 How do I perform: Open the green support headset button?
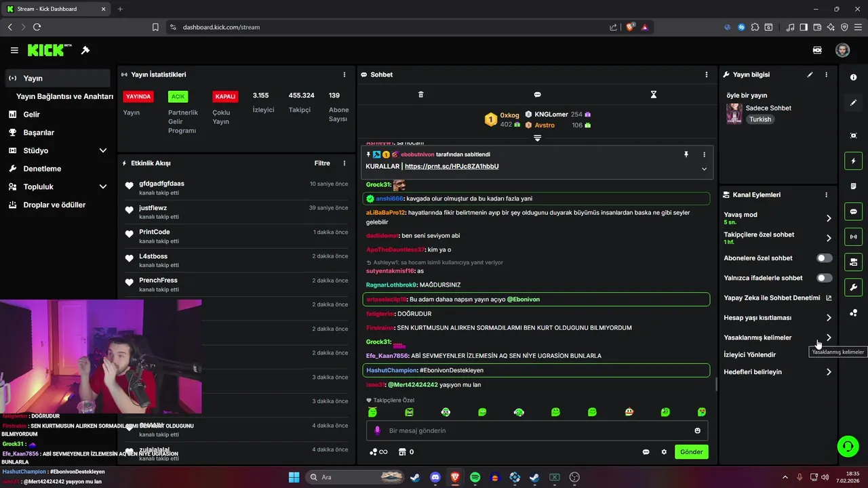pyautogui.click(x=848, y=446)
